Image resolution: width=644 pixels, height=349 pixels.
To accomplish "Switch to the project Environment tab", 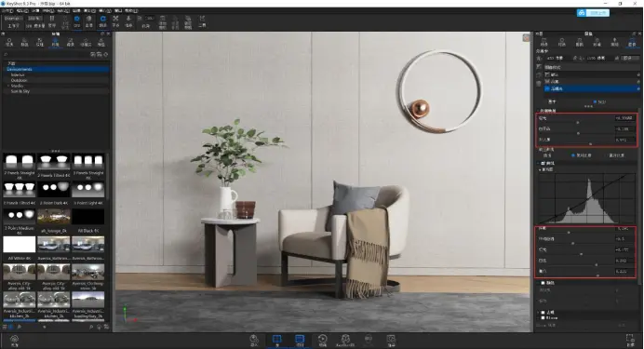I will pos(597,42).
